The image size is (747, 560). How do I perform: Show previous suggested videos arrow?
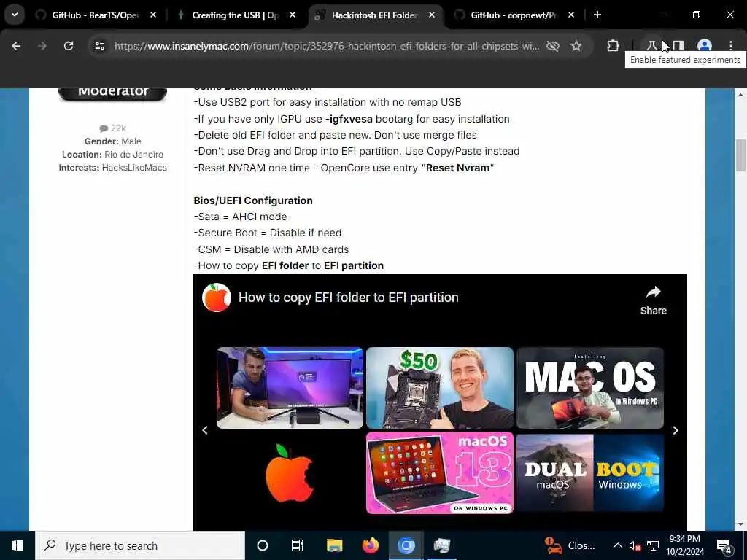[205, 430]
